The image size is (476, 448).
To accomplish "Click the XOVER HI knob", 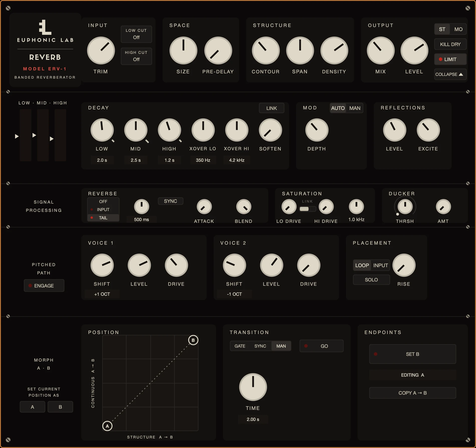I will [x=236, y=130].
